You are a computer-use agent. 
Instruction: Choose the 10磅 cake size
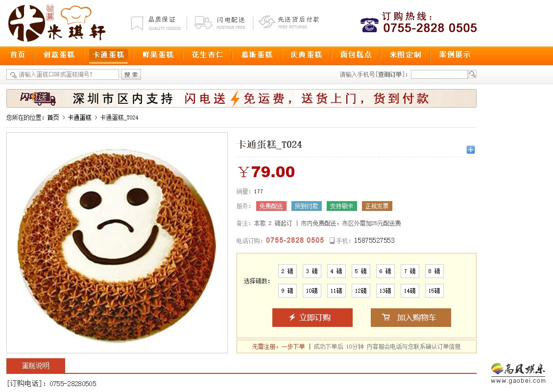[312, 291]
